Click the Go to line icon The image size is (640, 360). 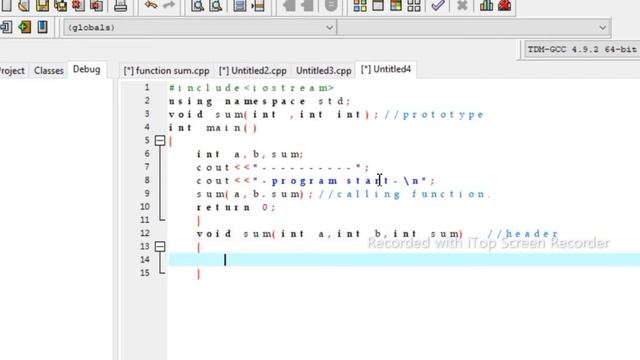(x=258, y=5)
